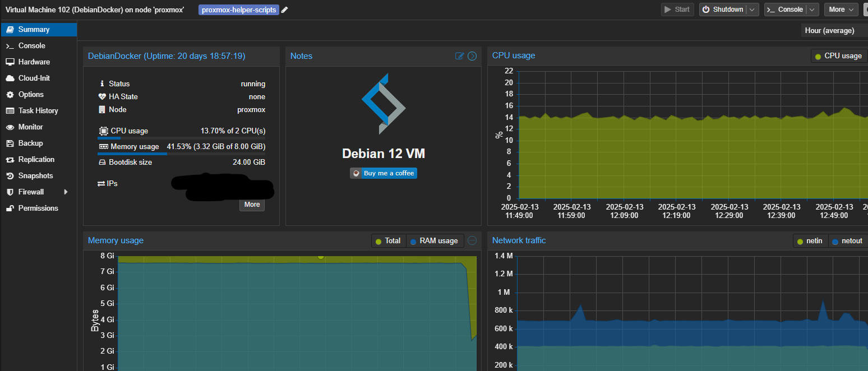Screen dimensions: 868x371
Task: Click the disk icon beside Bootdisk size
Action: pyautogui.click(x=103, y=163)
